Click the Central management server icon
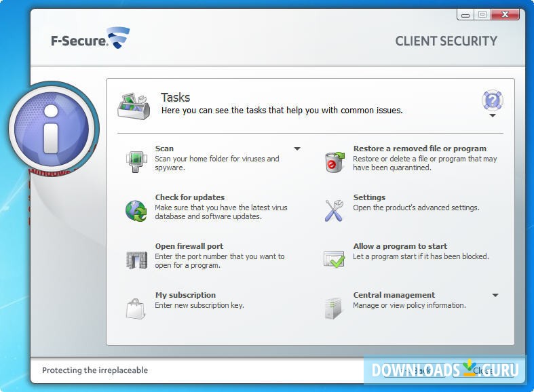The width and height of the screenshot is (534, 392). (333, 309)
